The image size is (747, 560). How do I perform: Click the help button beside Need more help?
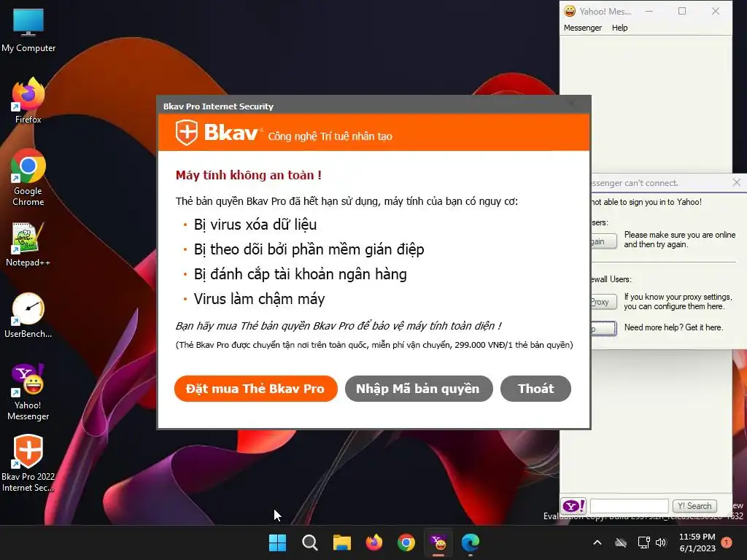603,329
